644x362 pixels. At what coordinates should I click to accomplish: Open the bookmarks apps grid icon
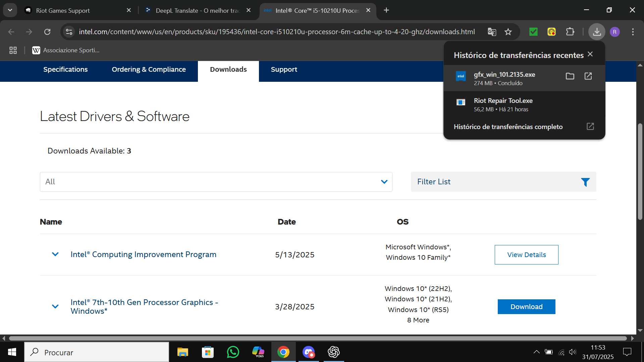tap(13, 50)
